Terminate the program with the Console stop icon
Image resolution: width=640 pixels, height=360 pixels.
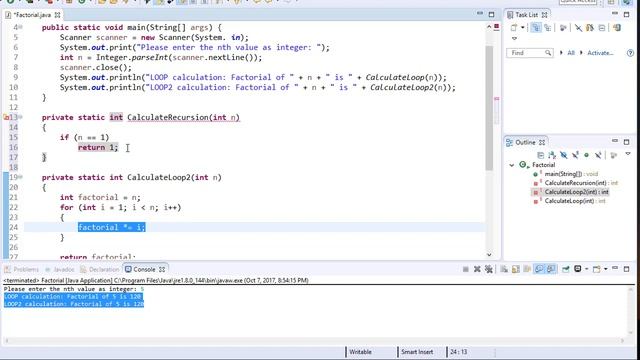(x=465, y=269)
